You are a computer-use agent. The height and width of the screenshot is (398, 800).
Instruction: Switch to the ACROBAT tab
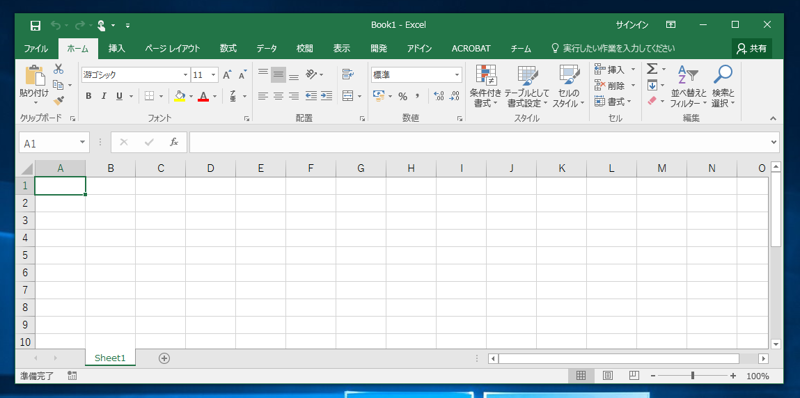coord(471,49)
